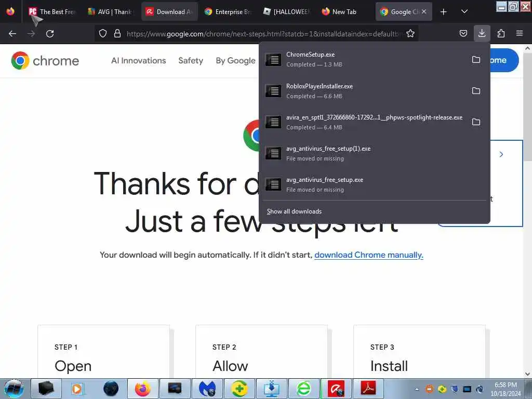532x399 pixels.
Task: Switch to Download Avira tab
Action: coord(169,12)
